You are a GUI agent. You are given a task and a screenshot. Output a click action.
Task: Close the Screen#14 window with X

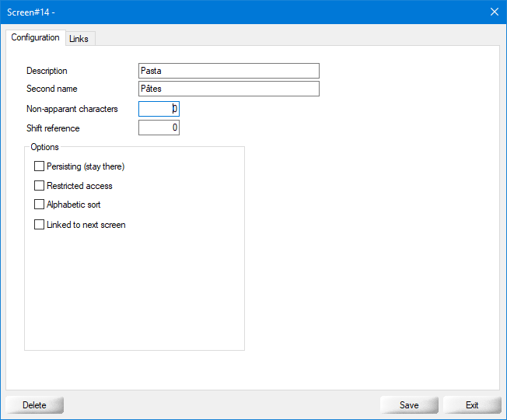[494, 12]
